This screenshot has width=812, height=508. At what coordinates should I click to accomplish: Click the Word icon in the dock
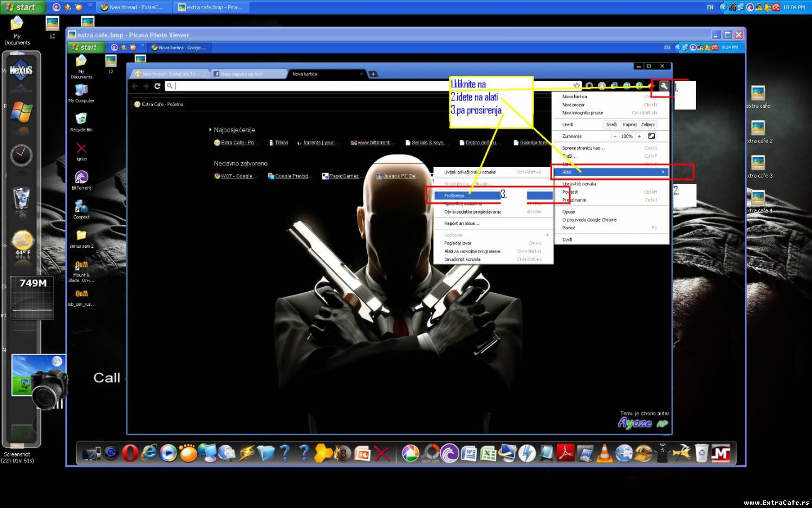pyautogui.click(x=469, y=453)
